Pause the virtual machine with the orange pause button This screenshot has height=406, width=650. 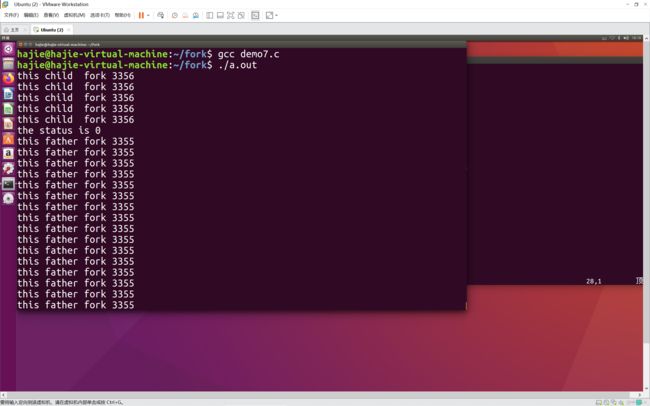point(141,15)
